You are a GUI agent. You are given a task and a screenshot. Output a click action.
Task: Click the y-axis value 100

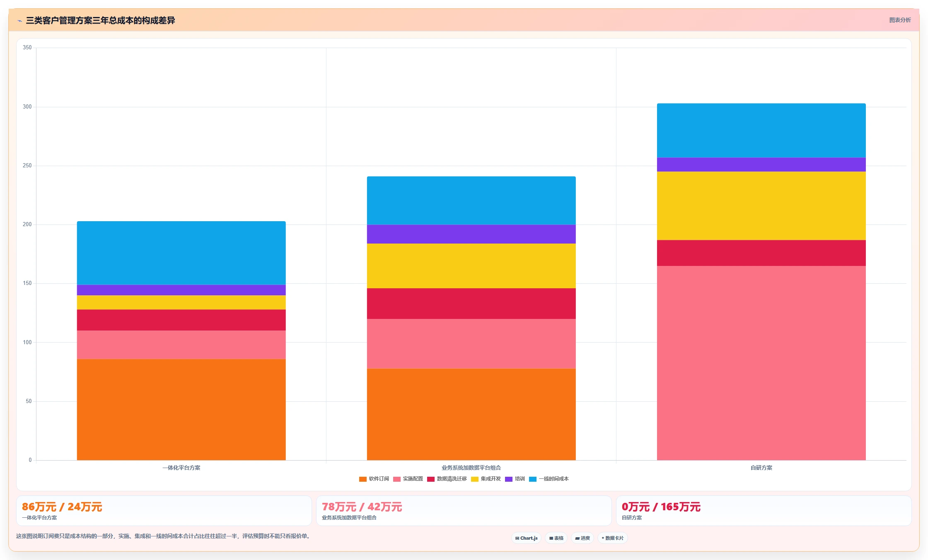pyautogui.click(x=27, y=343)
